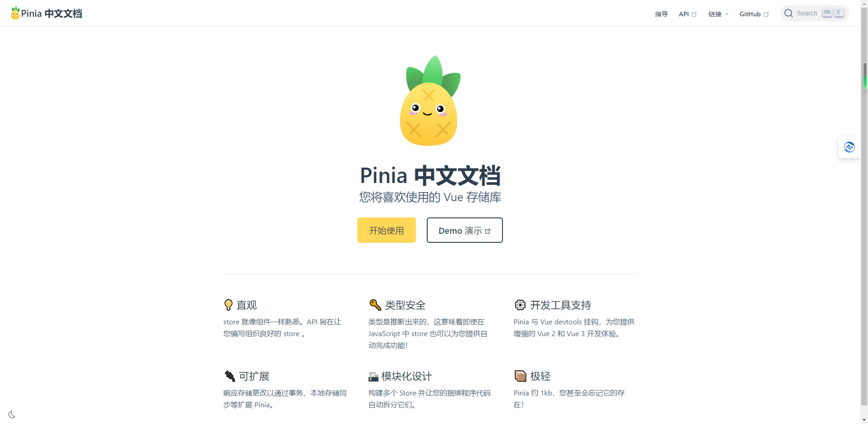This screenshot has height=424, width=868.
Task: Open the Demo 演示 button
Action: coord(464,230)
